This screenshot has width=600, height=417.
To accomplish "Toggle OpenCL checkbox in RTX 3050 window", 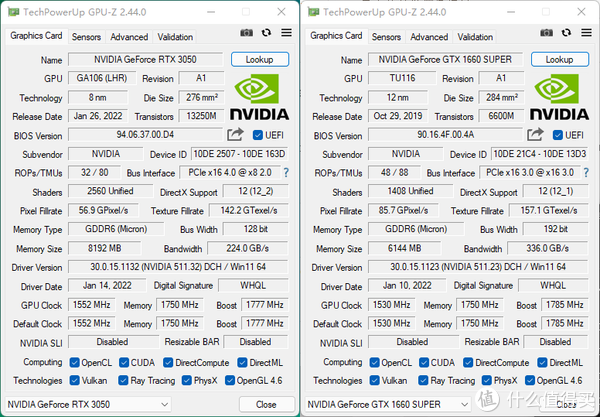I will [75, 362].
